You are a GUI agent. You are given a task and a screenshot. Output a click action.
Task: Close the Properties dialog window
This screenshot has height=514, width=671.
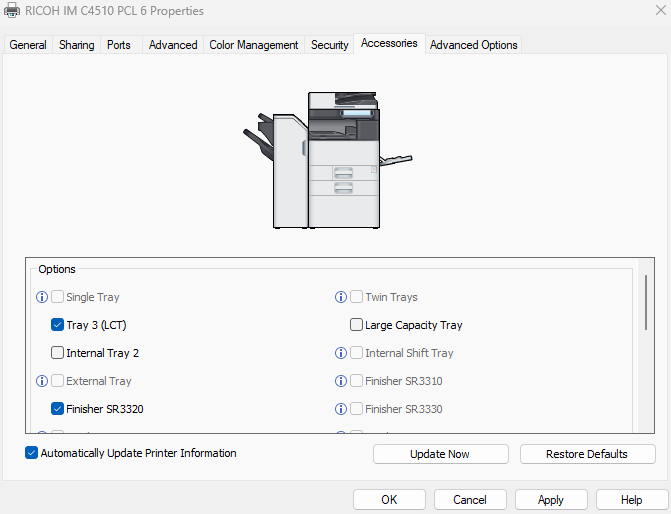[660, 10]
